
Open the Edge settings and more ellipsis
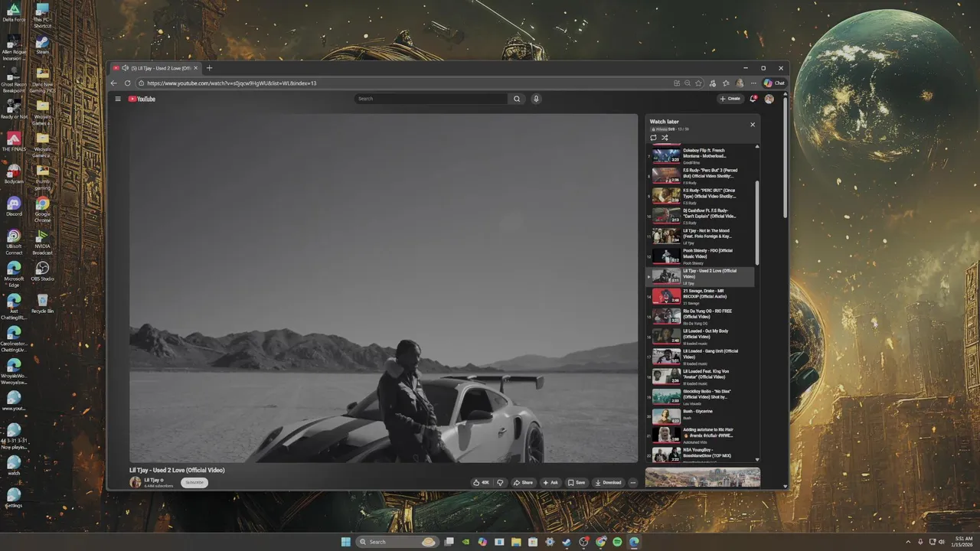tap(753, 83)
